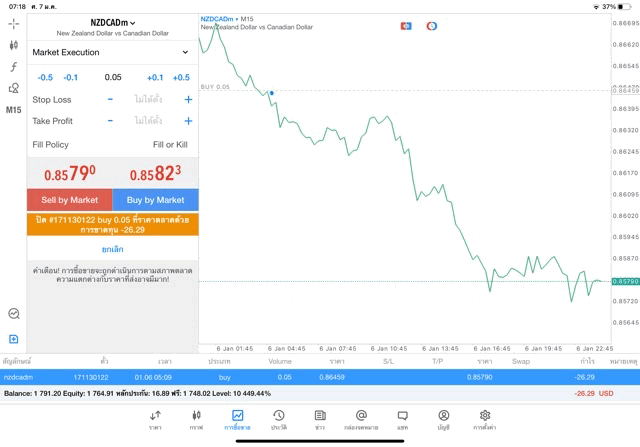Open the chart type candlestick icon
640x447 pixels.
click(x=13, y=45)
